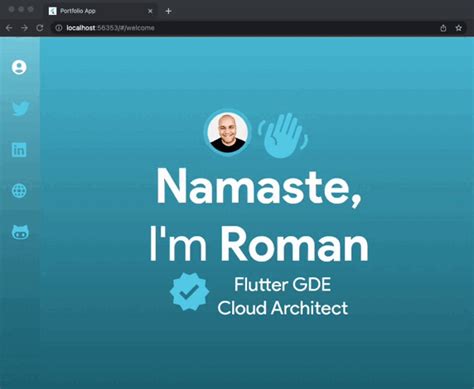Open the globe website icon
The width and height of the screenshot is (474, 389).
tap(19, 191)
